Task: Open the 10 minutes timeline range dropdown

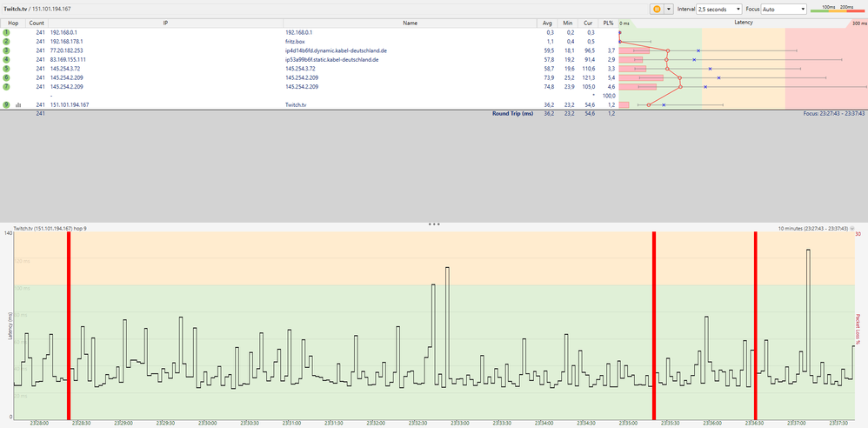Action: 854,228
